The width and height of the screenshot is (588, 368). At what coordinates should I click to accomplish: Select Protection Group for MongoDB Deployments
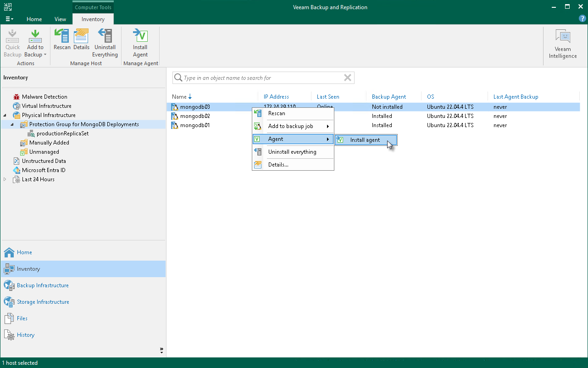[84, 124]
